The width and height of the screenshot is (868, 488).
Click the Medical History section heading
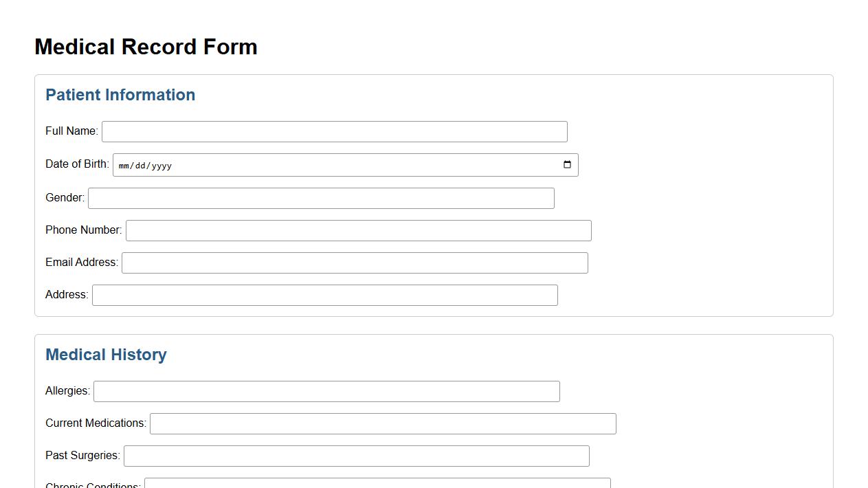coord(106,355)
